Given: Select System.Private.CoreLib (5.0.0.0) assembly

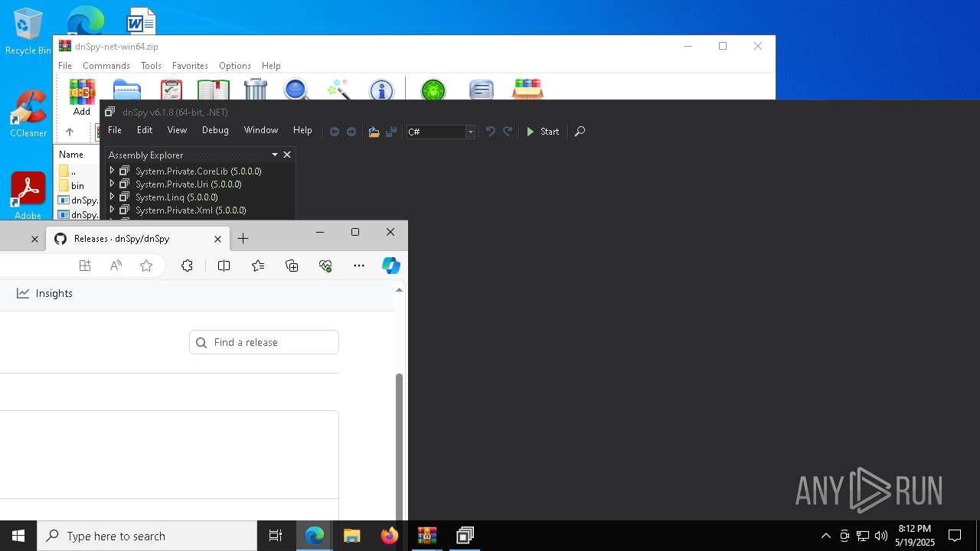Looking at the screenshot, I should point(198,171).
